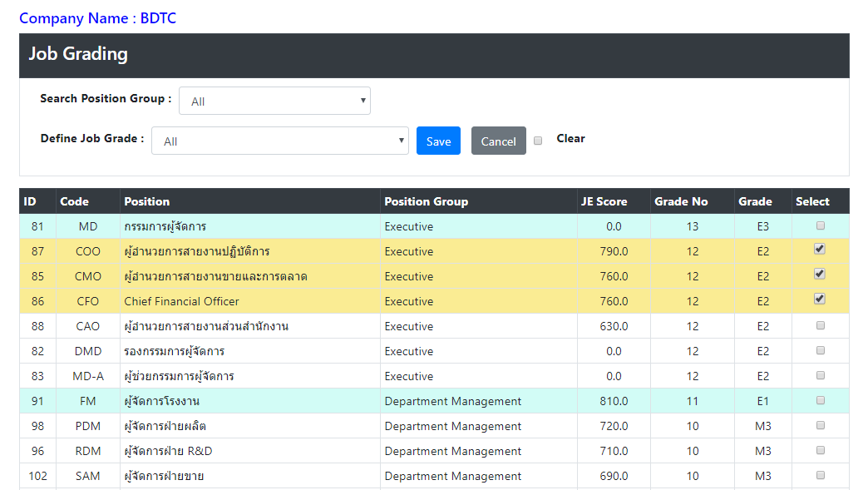Screen dimensions: 868x490
Task: Click the MD-A code cell
Action: click(88, 376)
